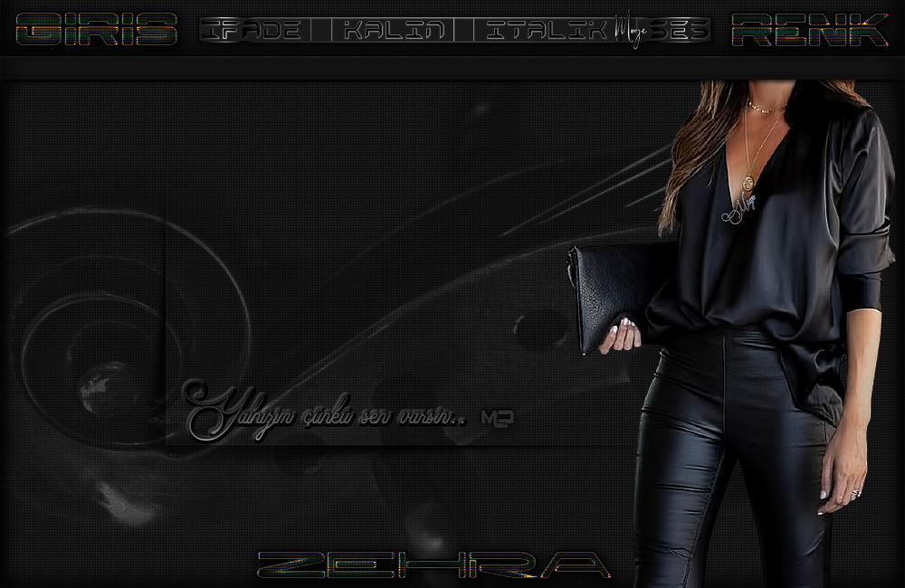Viewport: 905px width, 588px height.
Task: Click the GIRIS login button
Action: point(96,30)
